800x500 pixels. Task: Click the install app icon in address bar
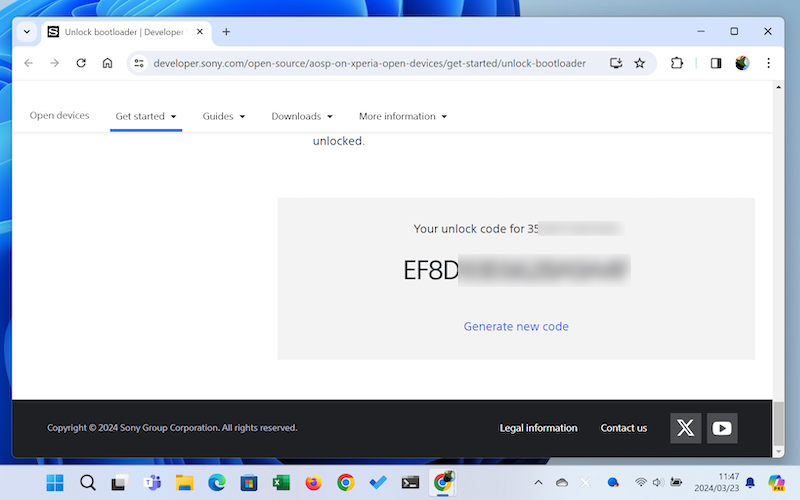pyautogui.click(x=616, y=63)
